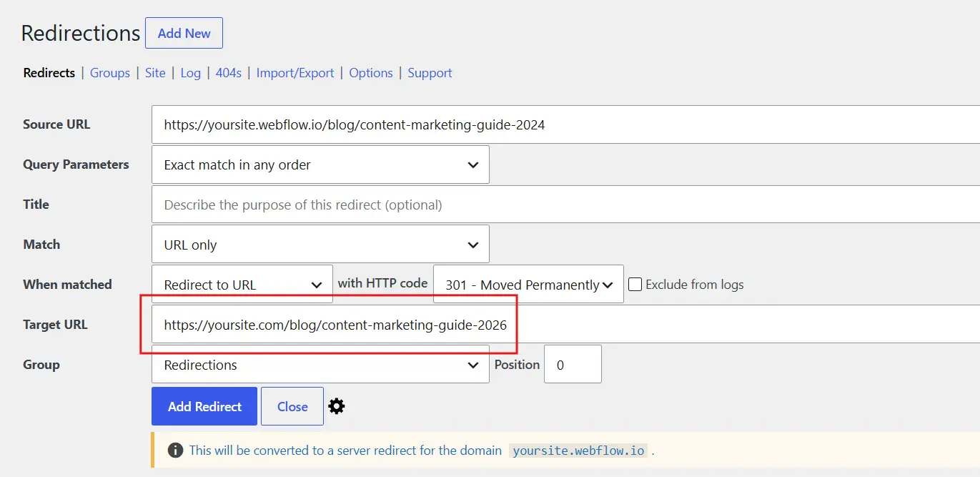This screenshot has height=477, width=980.
Task: Open the 404s tab
Action: click(229, 73)
